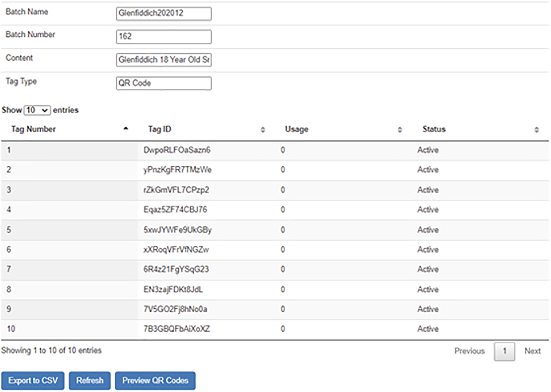Click the Tag ID column header

[x=160, y=129]
